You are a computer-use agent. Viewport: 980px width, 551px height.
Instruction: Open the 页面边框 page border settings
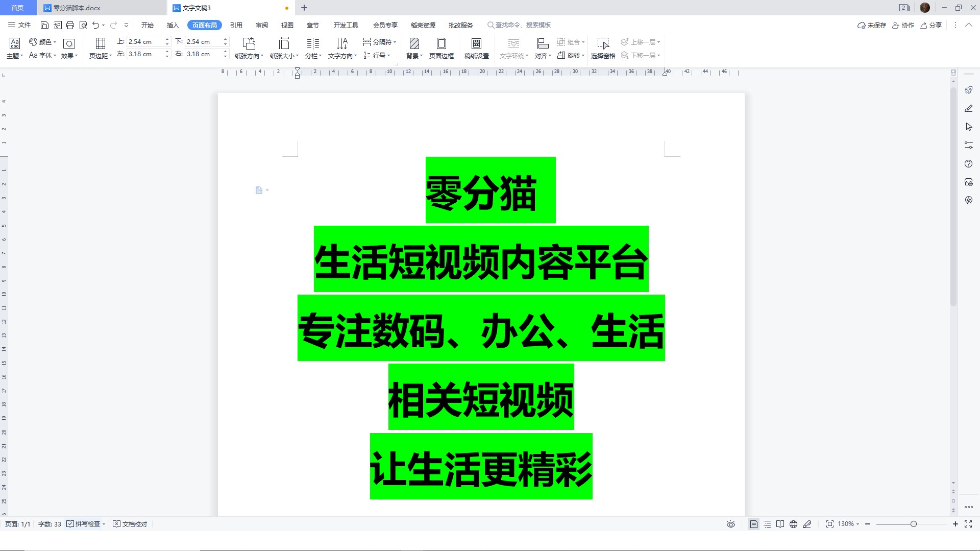(x=441, y=49)
